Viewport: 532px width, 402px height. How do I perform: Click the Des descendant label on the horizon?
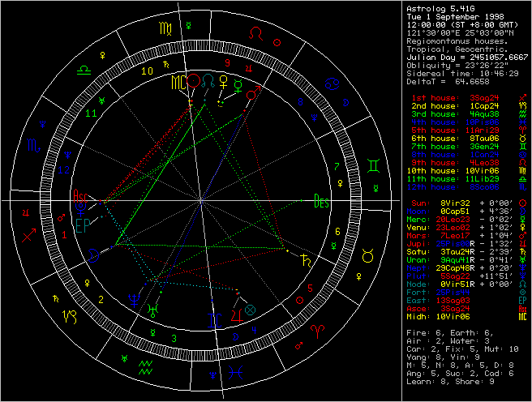pos(322,204)
